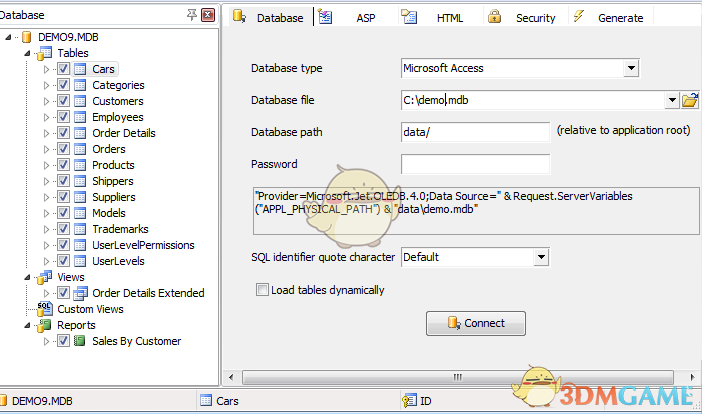Open the Database type dropdown
Image resolution: width=704 pixels, height=414 pixels.
click(631, 68)
